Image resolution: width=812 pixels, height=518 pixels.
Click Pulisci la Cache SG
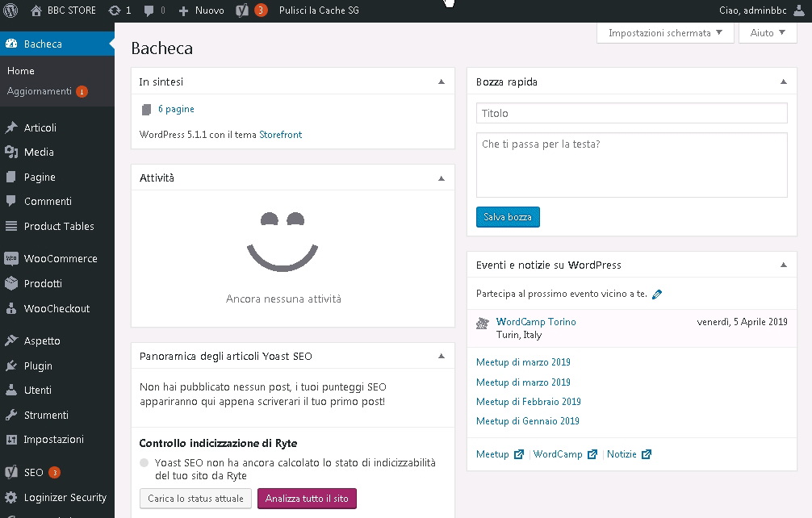tap(319, 10)
